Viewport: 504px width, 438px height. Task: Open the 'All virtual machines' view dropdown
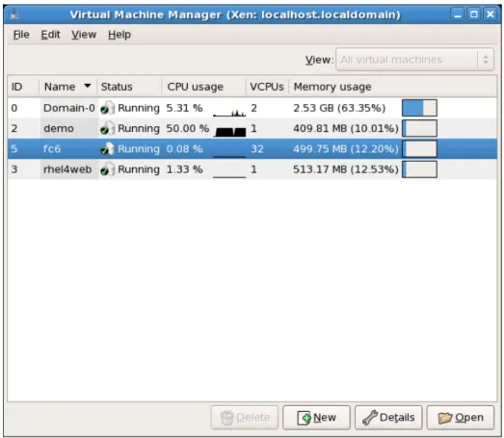414,60
